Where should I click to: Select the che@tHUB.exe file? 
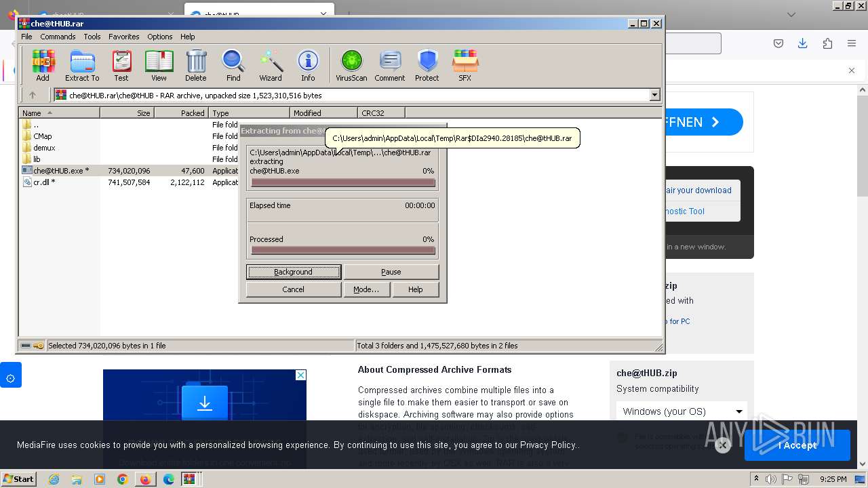[61, 171]
